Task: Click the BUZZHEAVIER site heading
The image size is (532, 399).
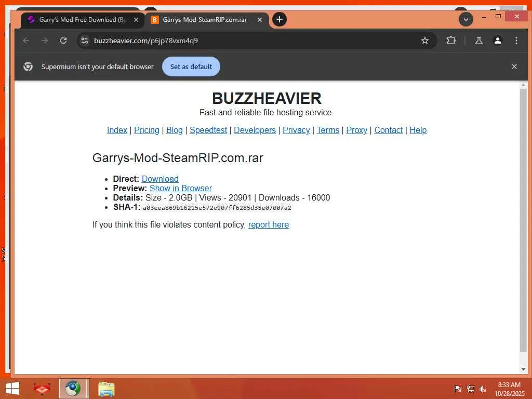Action: point(267,98)
